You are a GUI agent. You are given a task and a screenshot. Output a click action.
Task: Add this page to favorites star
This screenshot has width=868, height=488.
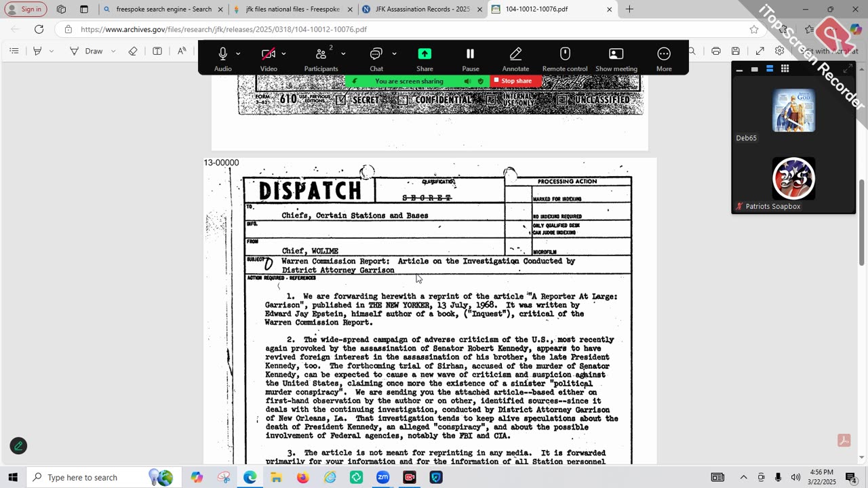tap(754, 29)
